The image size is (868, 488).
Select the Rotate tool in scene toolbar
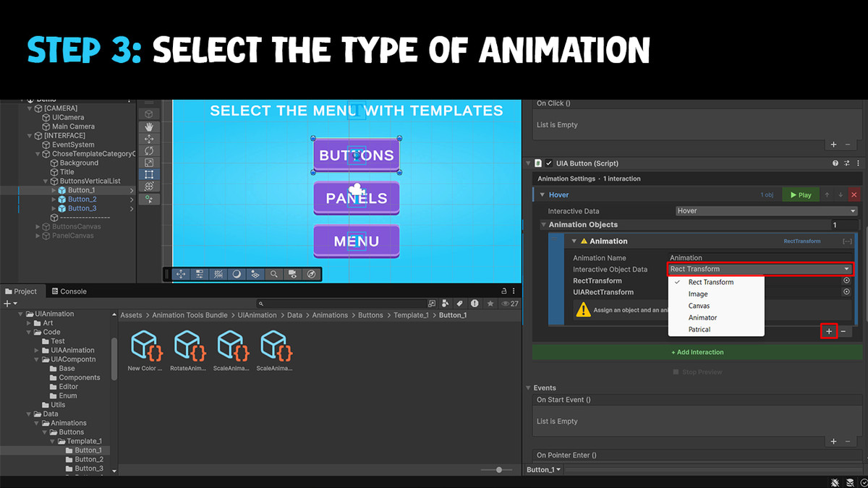coord(149,150)
